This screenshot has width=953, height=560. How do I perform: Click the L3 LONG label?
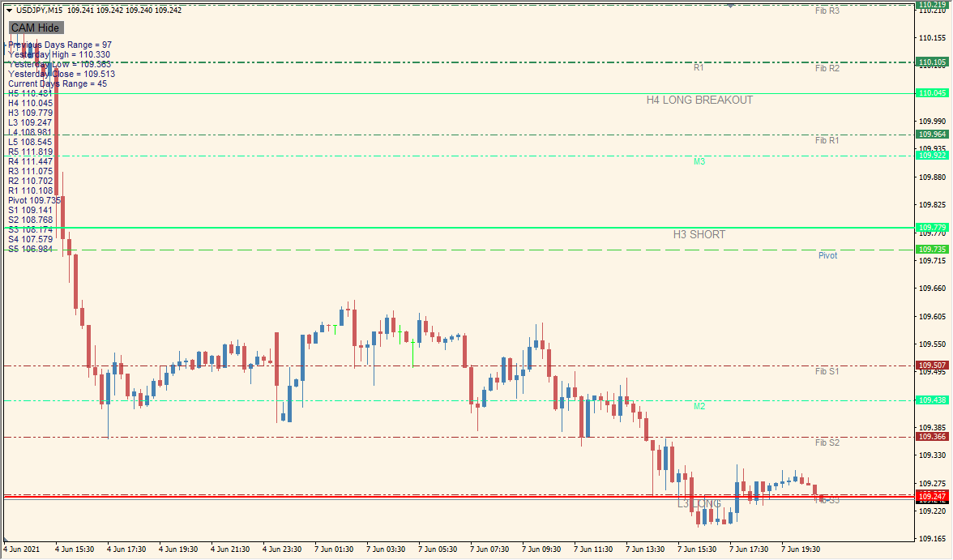point(699,504)
